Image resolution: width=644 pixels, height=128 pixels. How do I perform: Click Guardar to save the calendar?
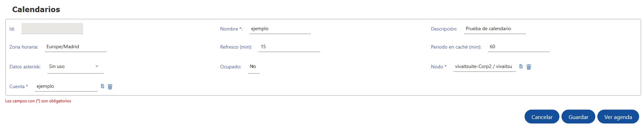(578, 117)
